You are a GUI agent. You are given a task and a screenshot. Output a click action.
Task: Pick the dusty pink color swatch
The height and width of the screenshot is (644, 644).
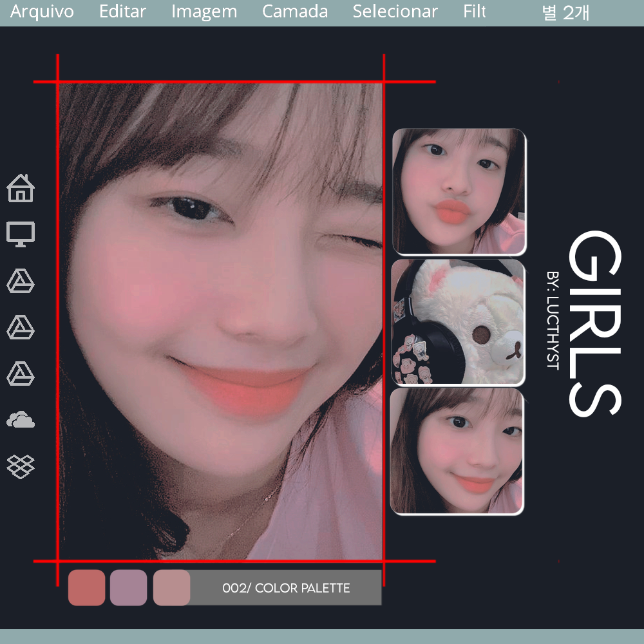172,587
